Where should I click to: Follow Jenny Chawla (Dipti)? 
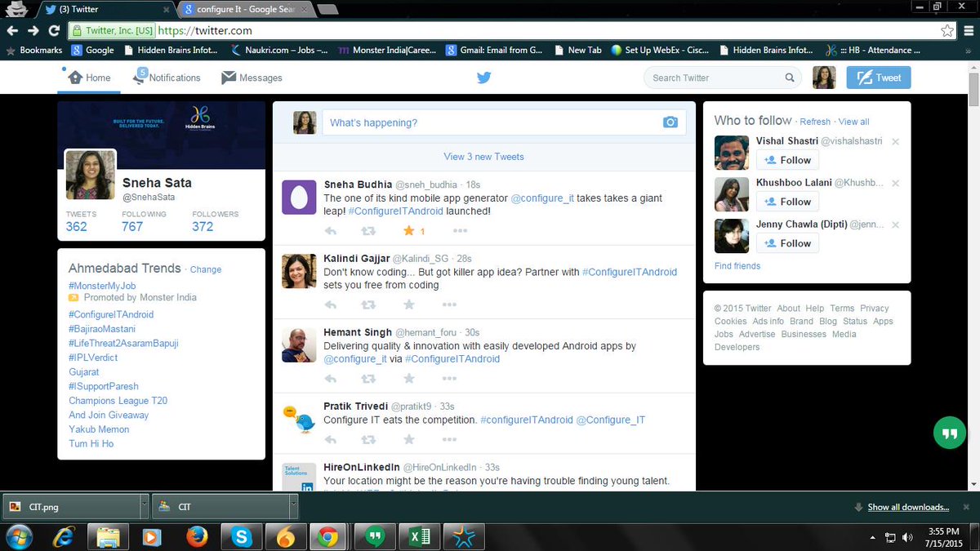click(x=787, y=243)
